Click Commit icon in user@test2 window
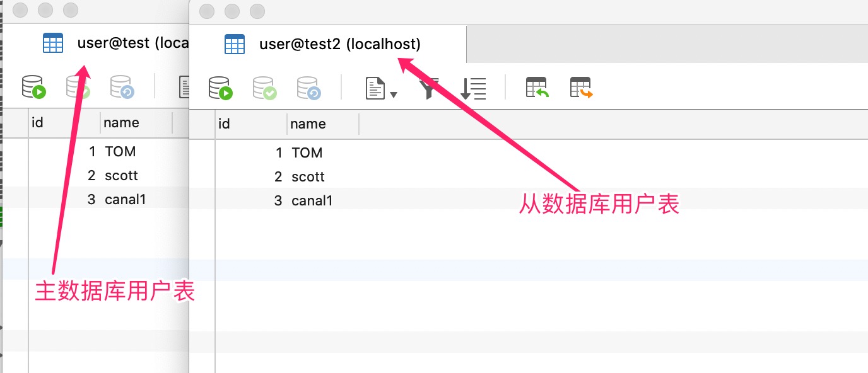Screen dimensions: 868x373 [x=264, y=88]
